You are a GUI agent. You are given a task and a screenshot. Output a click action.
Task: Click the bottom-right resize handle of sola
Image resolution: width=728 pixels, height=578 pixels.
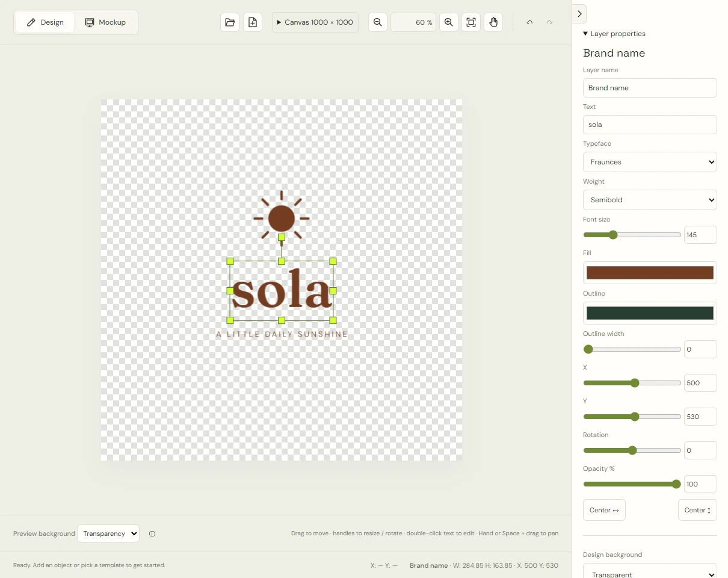333,320
